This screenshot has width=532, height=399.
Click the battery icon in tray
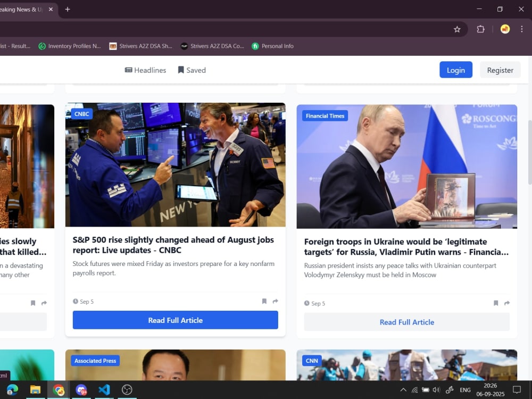click(x=426, y=390)
